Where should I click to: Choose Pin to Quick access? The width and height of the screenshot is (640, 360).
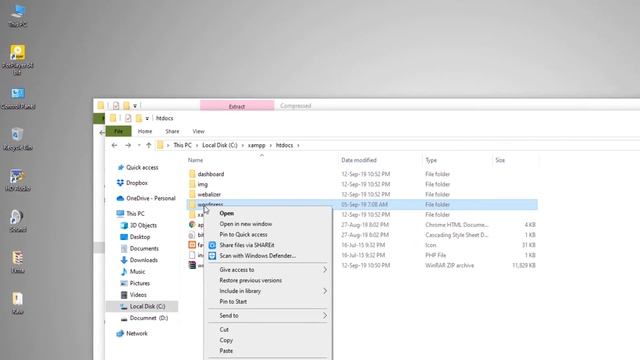point(243,234)
